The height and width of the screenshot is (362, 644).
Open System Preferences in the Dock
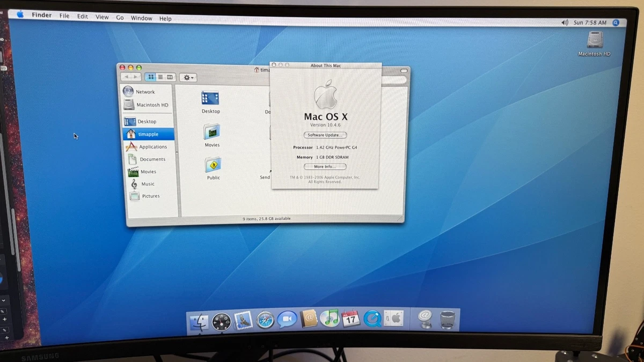393,319
